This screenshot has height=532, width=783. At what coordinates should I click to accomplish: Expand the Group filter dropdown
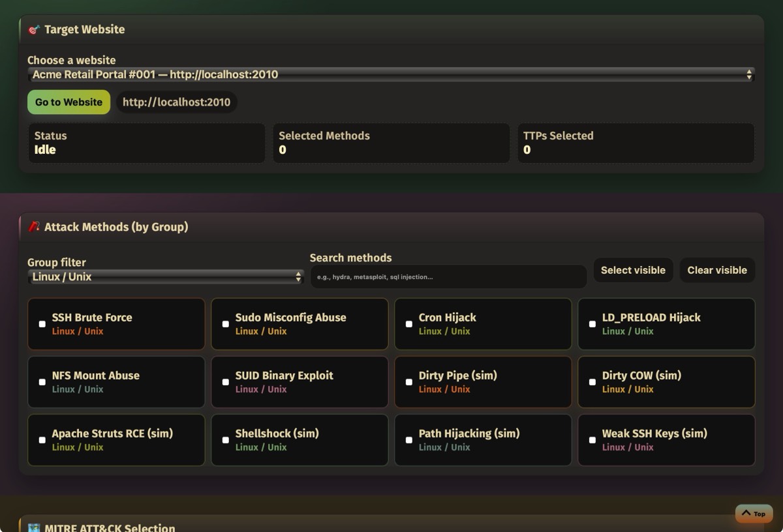point(166,277)
